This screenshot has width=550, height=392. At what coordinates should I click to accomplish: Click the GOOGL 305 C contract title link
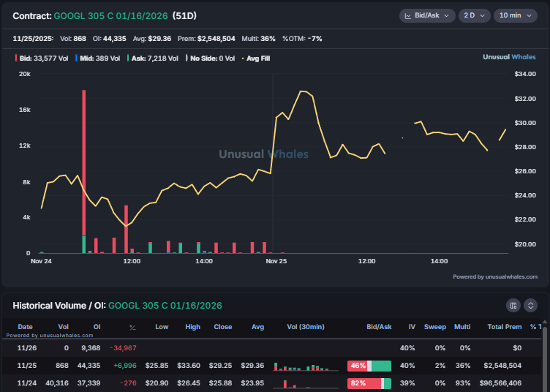111,16
